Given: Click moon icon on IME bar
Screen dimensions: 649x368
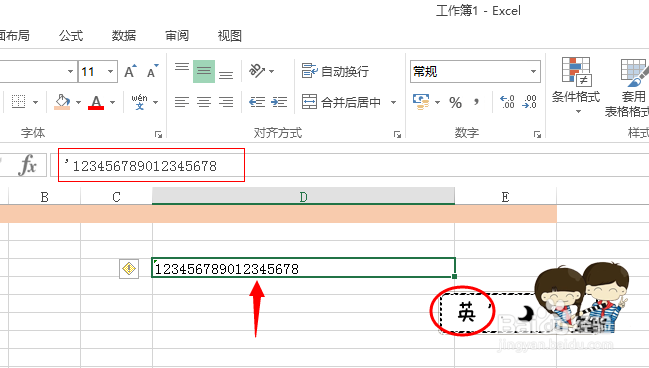Looking at the screenshot, I should 525,313.
